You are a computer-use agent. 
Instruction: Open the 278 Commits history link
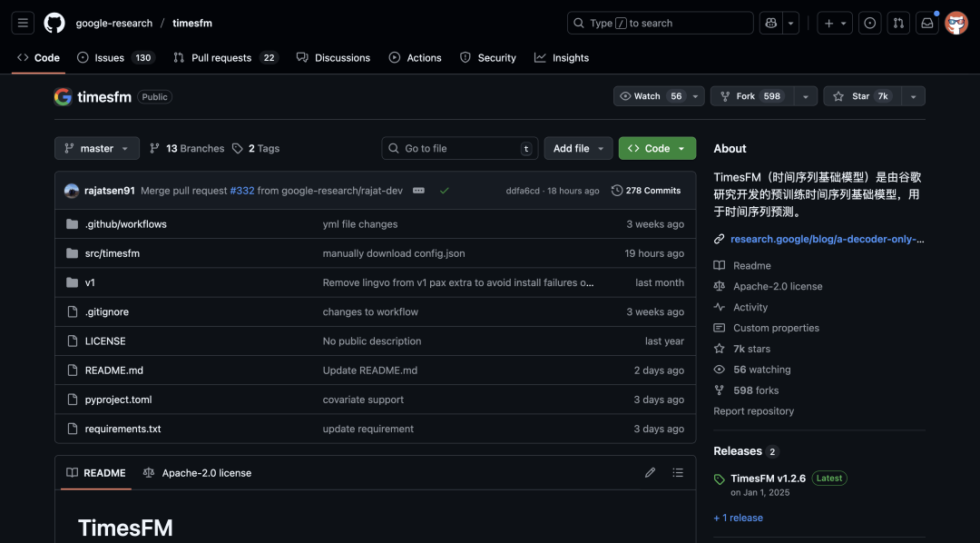(646, 191)
